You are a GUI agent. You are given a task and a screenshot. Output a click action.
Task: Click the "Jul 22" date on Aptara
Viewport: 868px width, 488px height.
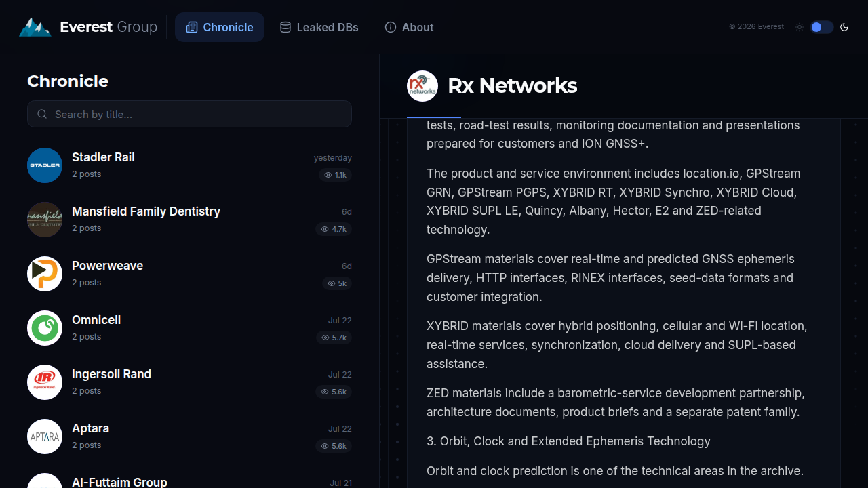pyautogui.click(x=340, y=429)
